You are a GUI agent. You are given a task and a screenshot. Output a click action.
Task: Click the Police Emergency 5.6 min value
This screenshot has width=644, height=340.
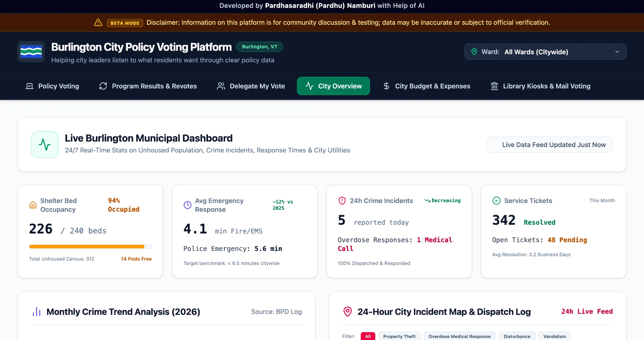(x=268, y=249)
